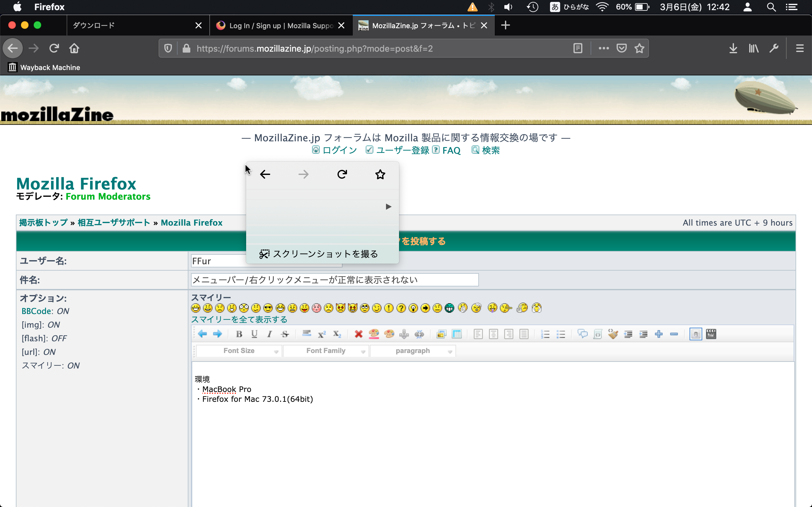The width and height of the screenshot is (812, 507).
Task: Insert a numbered list
Action: tap(545, 334)
